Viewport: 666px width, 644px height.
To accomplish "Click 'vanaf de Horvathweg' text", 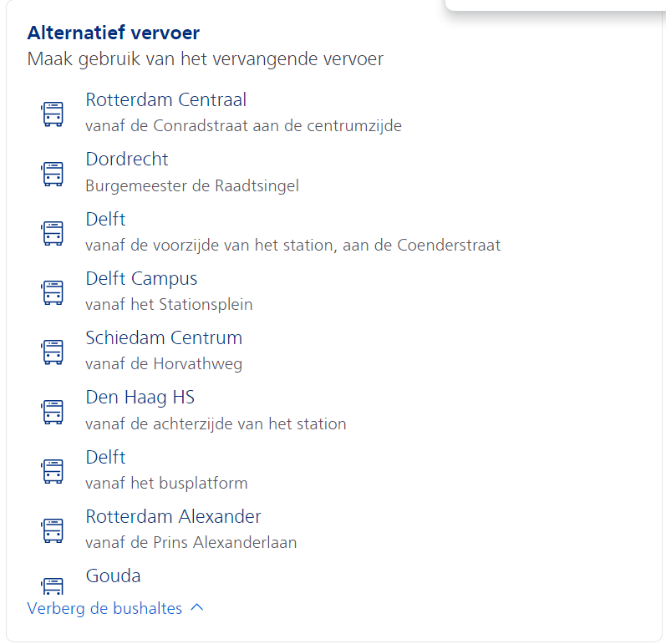I will coord(164,364).
